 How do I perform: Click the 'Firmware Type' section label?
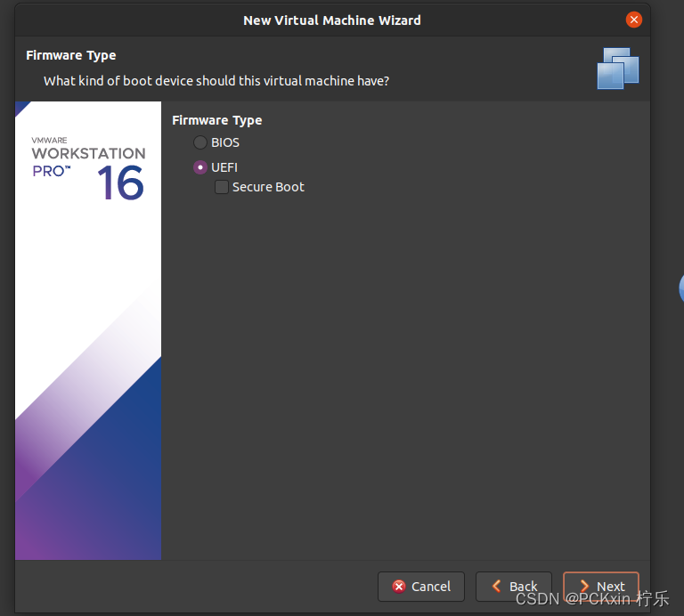click(216, 120)
